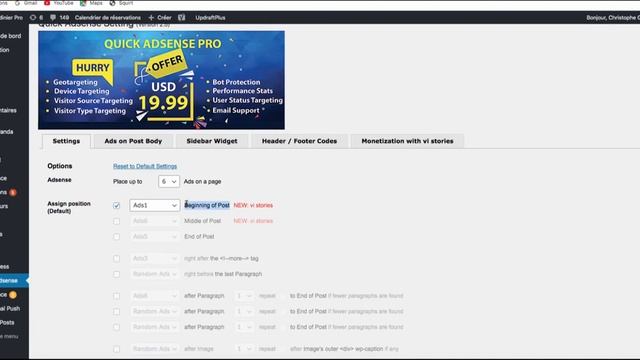Open Calendrier de réservations in admin bar
Viewport: 640px width, 360px height.
(x=108, y=18)
